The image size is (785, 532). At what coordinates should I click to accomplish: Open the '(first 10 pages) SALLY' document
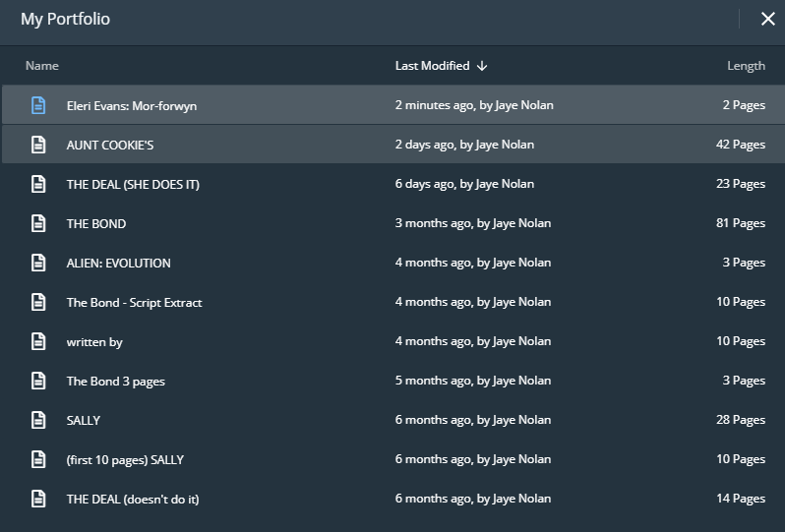[125, 459]
